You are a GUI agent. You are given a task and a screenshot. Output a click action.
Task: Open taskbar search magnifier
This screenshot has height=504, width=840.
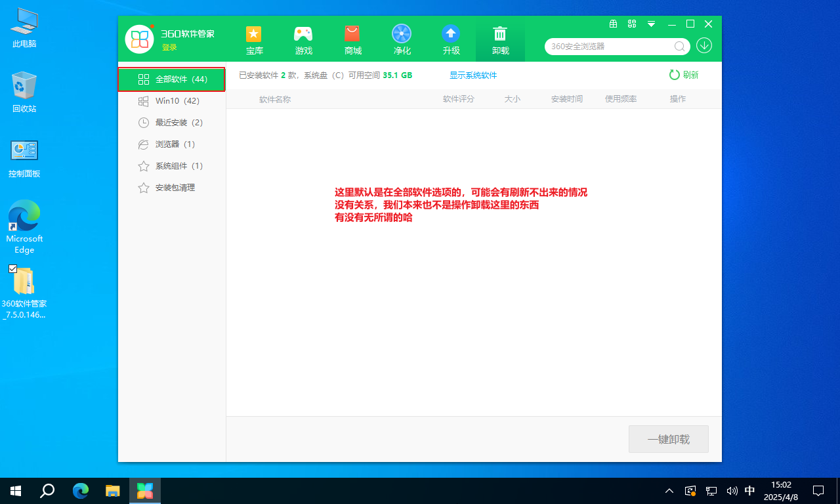pyautogui.click(x=47, y=490)
